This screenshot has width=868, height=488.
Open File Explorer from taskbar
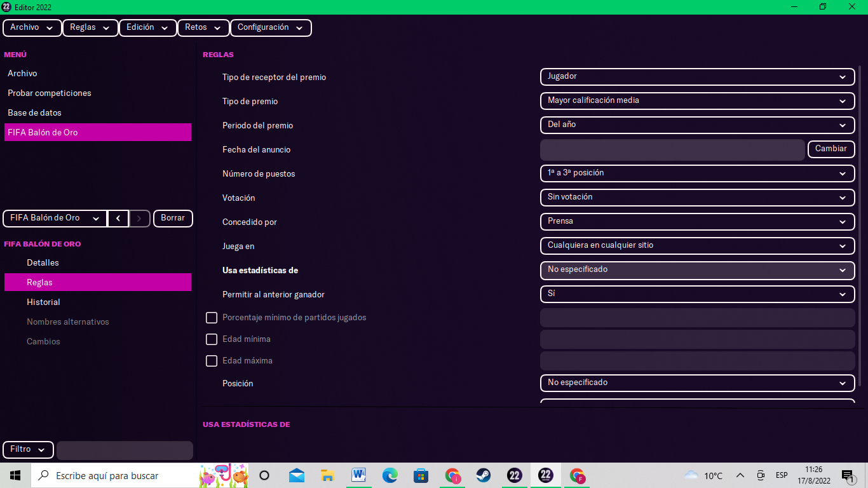(x=327, y=475)
